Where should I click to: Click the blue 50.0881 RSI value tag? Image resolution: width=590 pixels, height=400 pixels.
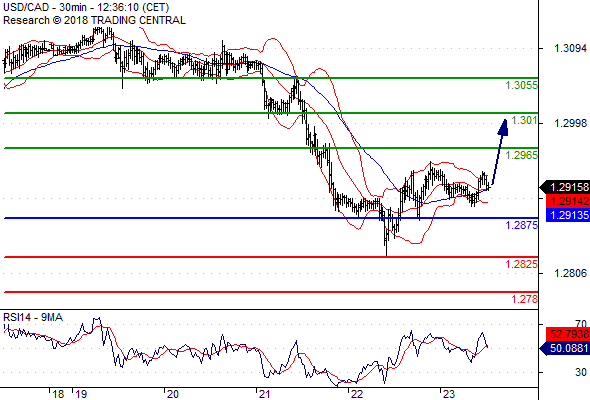pos(565,348)
